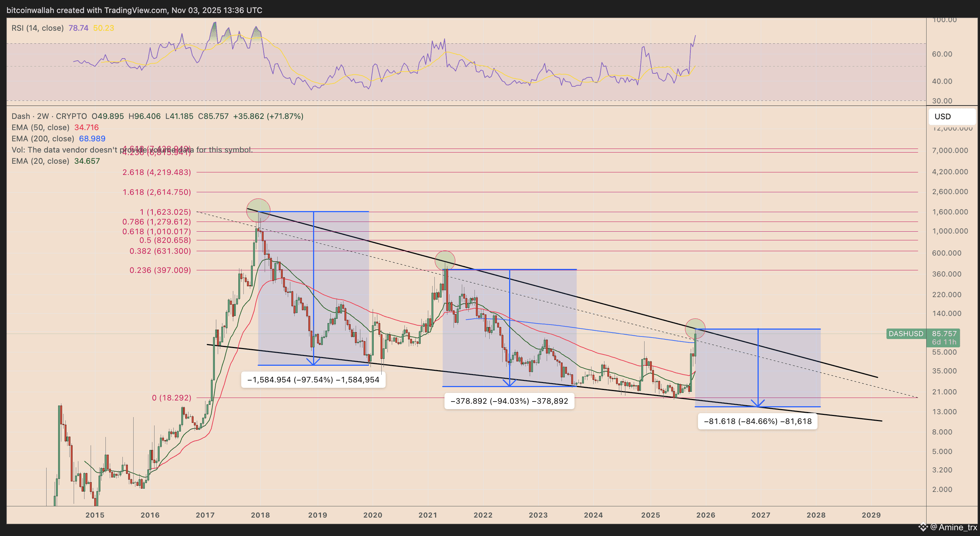Select the RSI (14, close) indicator legend

point(37,28)
